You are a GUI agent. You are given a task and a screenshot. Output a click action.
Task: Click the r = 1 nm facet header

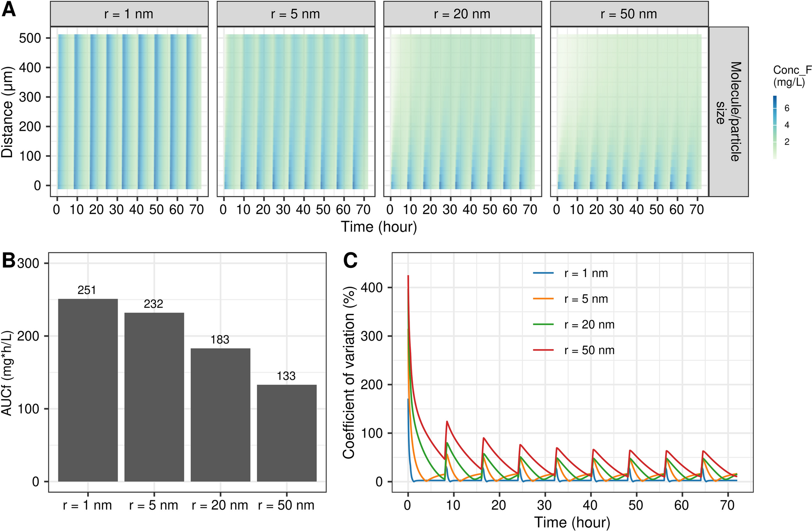[129, 14]
